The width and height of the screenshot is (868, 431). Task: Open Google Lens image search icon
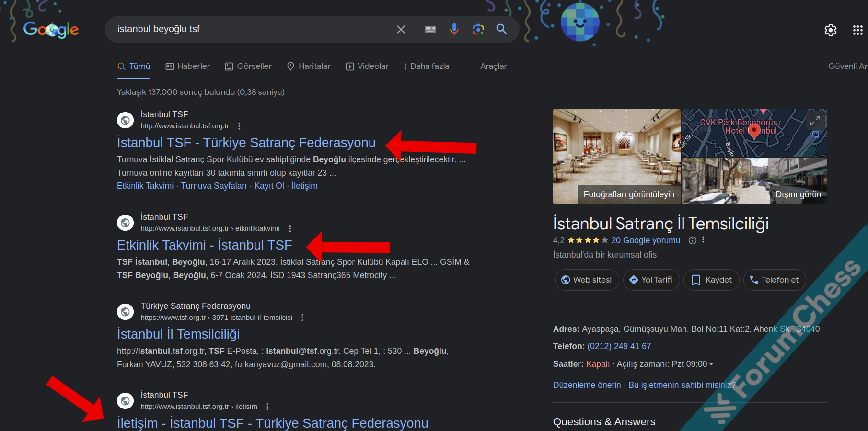click(478, 29)
